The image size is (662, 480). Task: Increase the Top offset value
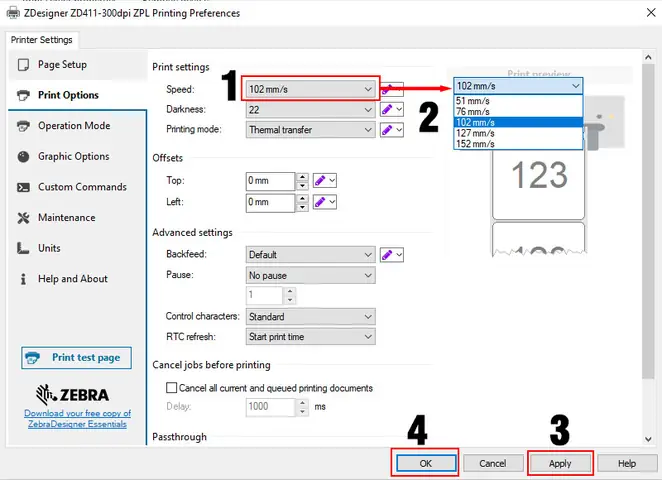302,177
